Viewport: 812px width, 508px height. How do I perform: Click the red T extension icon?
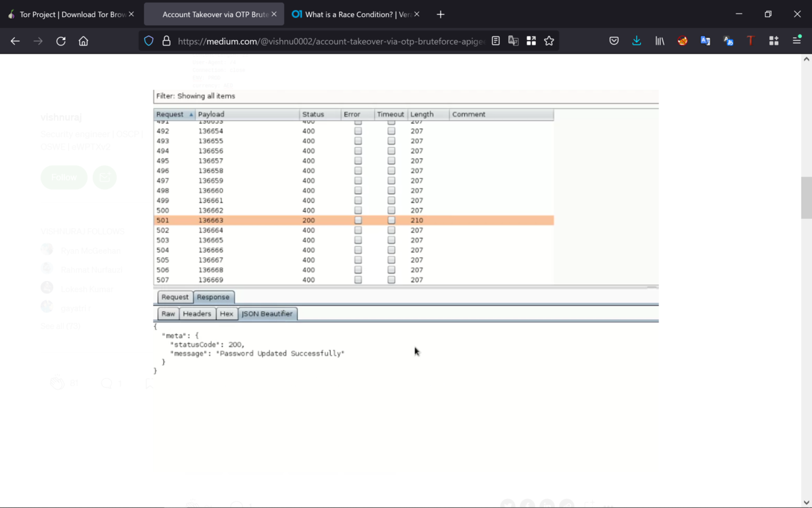point(750,41)
